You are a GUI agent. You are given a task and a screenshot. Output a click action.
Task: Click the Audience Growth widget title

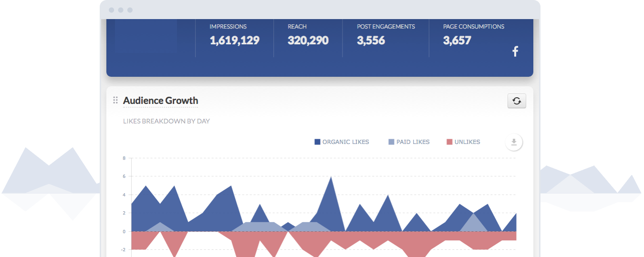point(160,101)
